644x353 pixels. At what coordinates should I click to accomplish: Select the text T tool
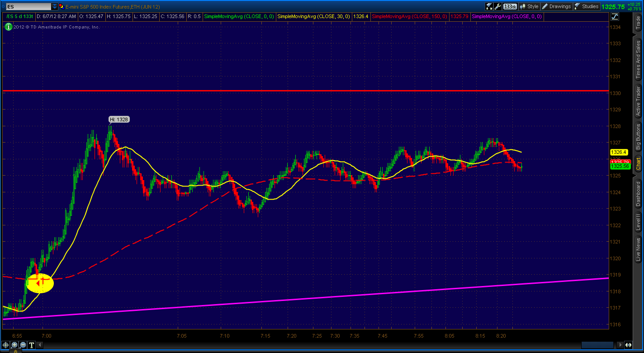pos(32,345)
